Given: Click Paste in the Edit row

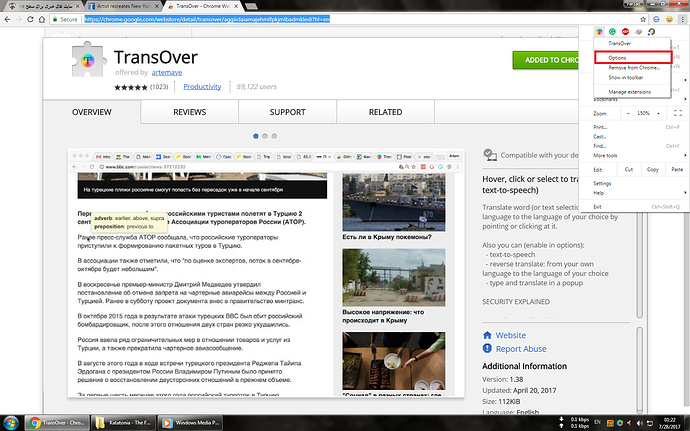Looking at the screenshot, I should click(677, 169).
